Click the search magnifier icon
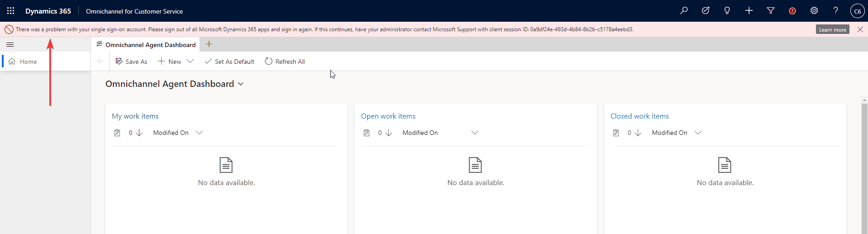The image size is (868, 234). click(684, 11)
